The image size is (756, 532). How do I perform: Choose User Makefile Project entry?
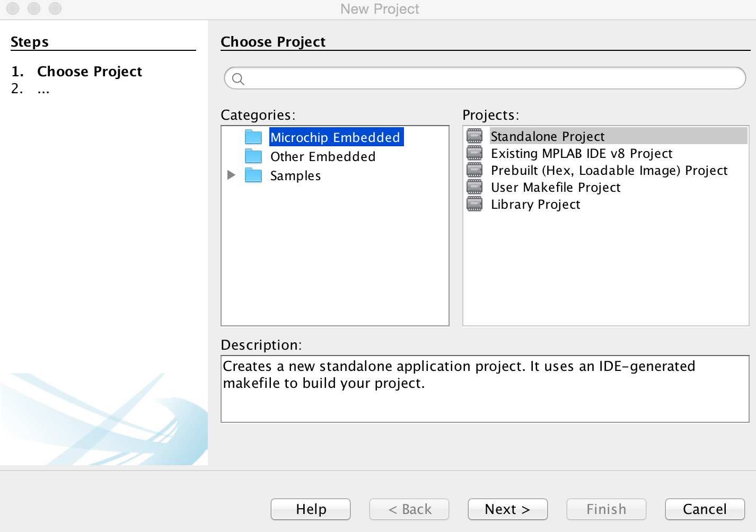556,187
